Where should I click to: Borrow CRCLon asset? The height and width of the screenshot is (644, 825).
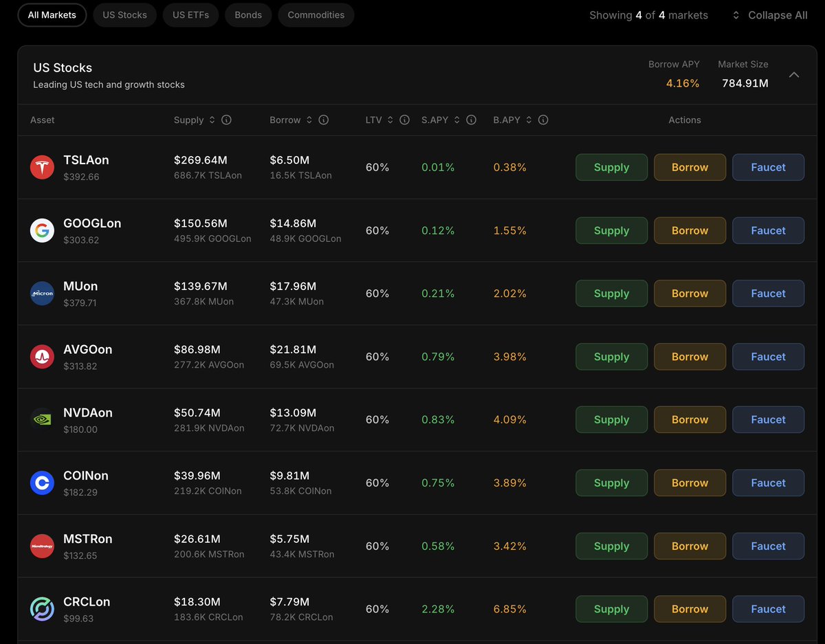690,609
